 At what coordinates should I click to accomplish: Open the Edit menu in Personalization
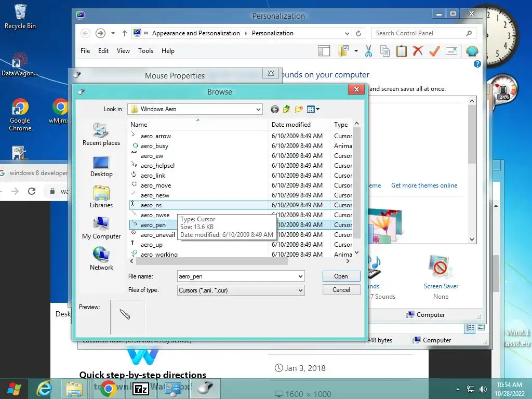click(x=103, y=51)
